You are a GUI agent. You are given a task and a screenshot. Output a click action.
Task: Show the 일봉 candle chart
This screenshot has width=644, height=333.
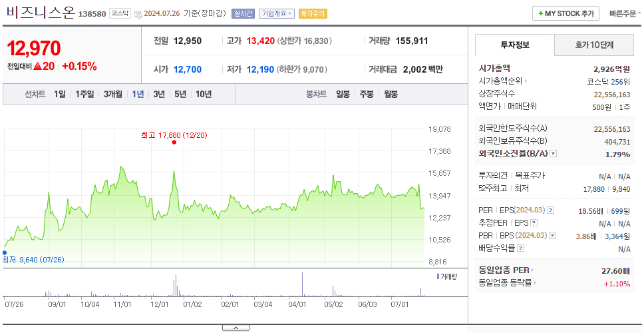point(343,94)
